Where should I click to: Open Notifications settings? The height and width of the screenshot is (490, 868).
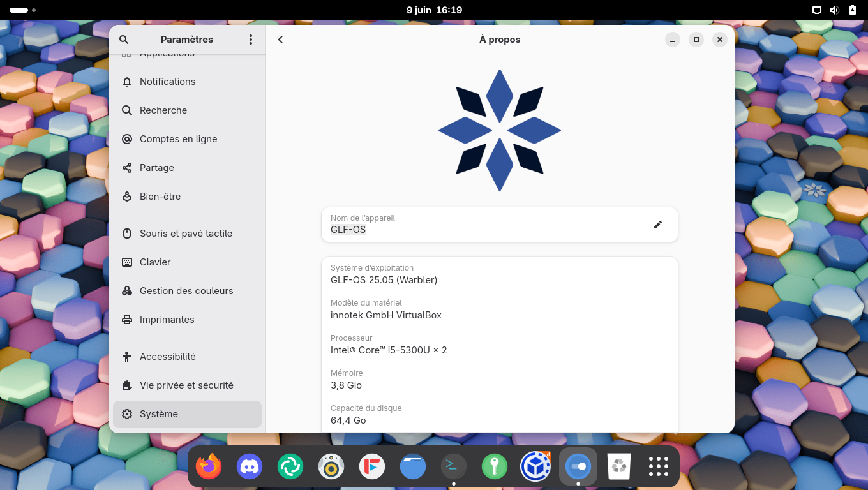coord(187,82)
